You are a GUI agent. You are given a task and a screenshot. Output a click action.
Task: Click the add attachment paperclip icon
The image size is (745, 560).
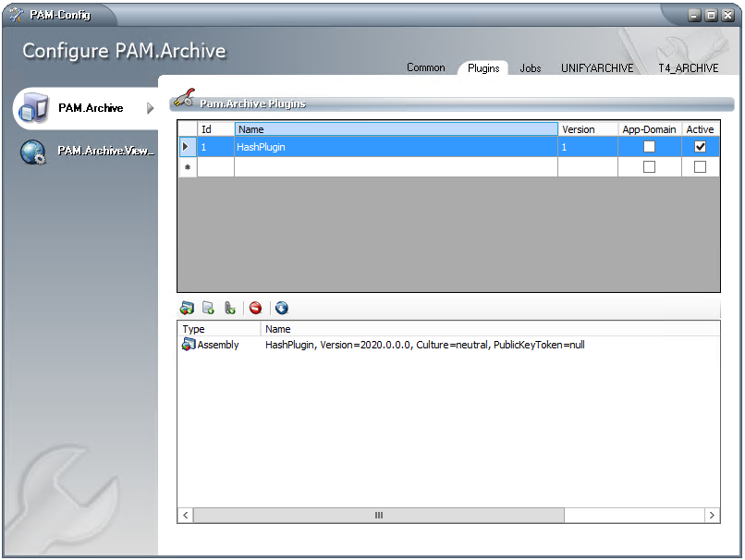pos(230,308)
